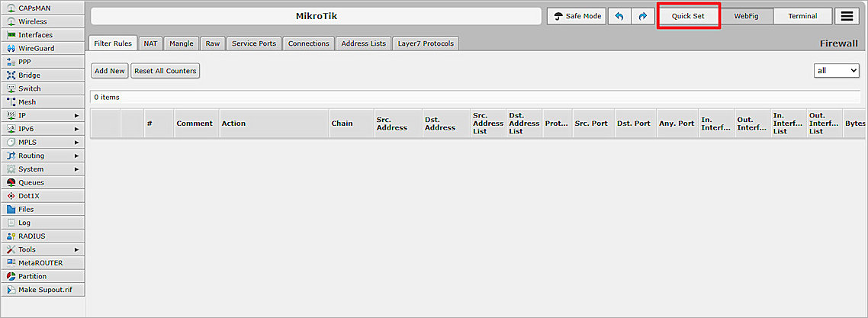Click the MikroTik title field
Viewport: 868px width, 318px height.
(x=316, y=16)
